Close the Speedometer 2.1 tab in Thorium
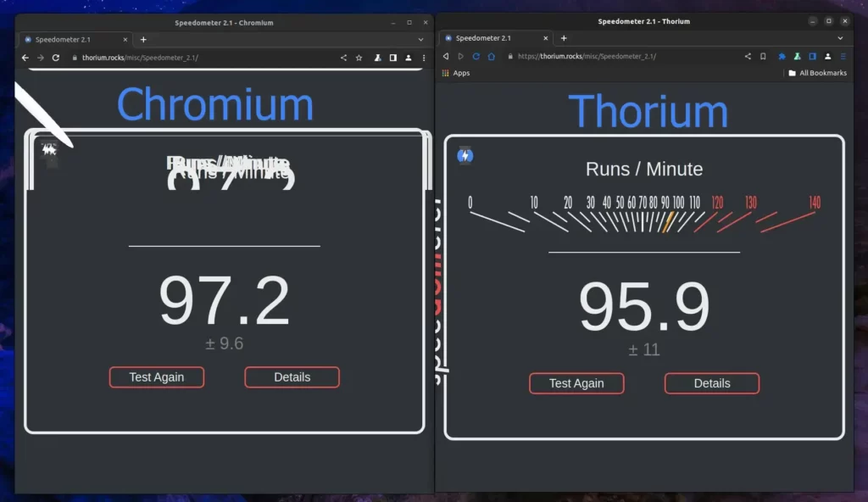 point(545,38)
